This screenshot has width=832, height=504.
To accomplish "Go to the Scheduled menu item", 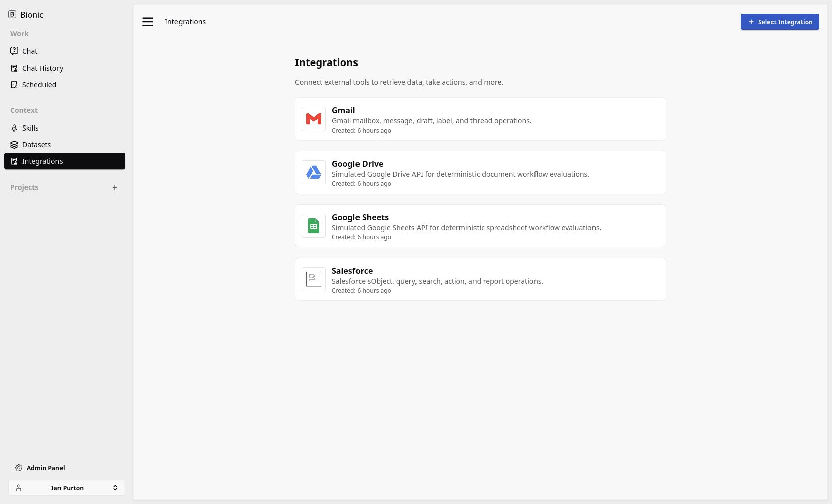I will 65,84.
